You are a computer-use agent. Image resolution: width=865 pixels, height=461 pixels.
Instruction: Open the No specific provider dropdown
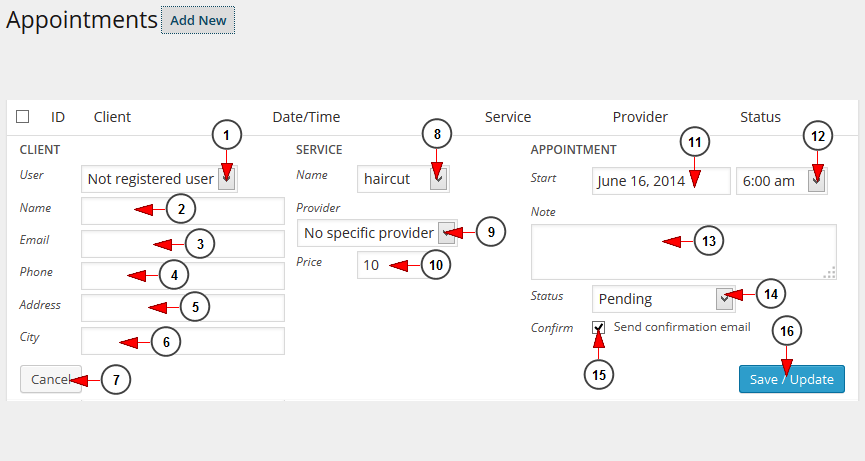pos(377,233)
